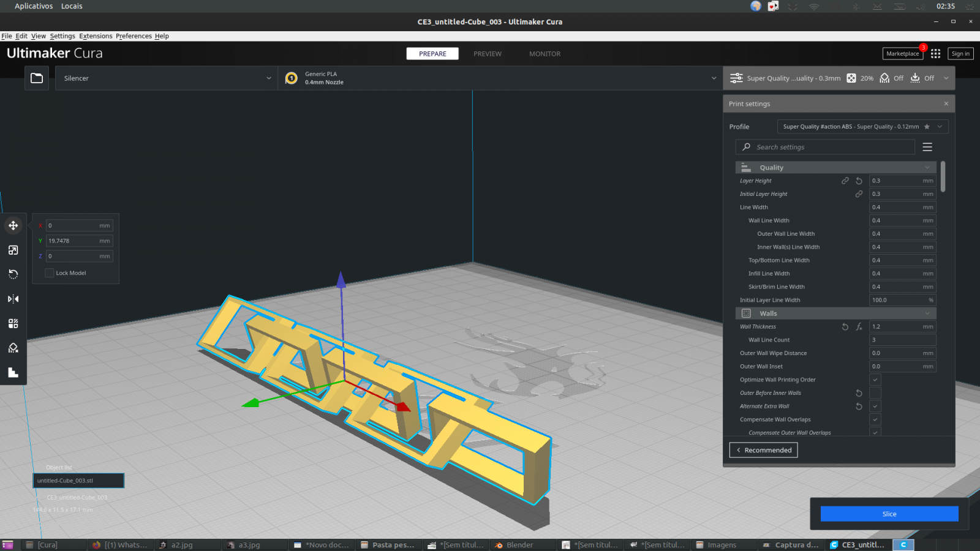Switch to the MONITOR stage

coord(545,54)
